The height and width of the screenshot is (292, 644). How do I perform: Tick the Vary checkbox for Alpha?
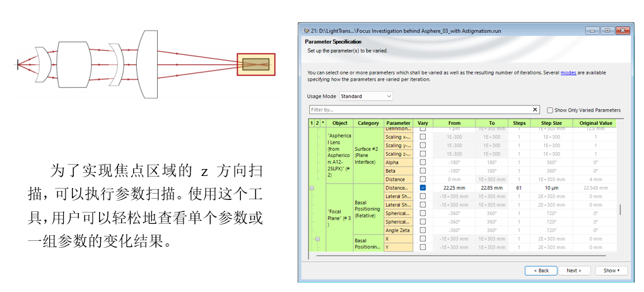[x=423, y=162]
